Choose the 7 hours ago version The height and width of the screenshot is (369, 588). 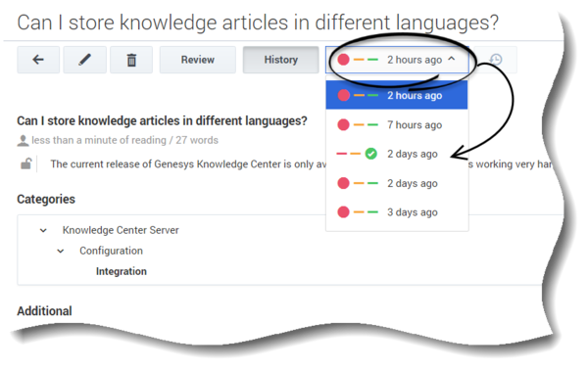[397, 124]
